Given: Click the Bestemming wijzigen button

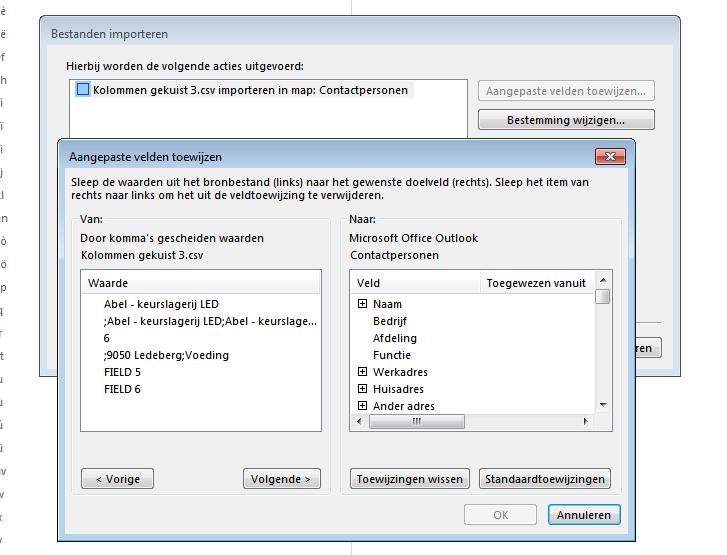Looking at the screenshot, I should pyautogui.click(x=566, y=120).
